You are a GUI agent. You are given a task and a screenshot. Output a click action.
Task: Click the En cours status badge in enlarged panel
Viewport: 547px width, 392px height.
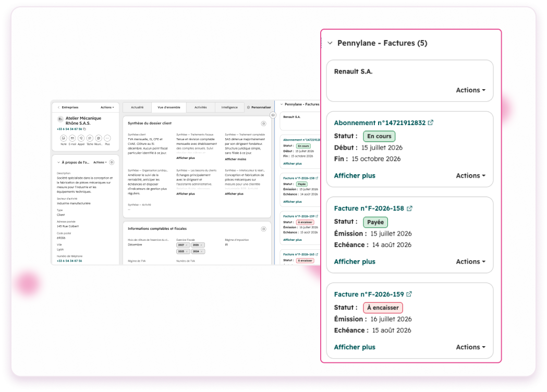coord(379,136)
